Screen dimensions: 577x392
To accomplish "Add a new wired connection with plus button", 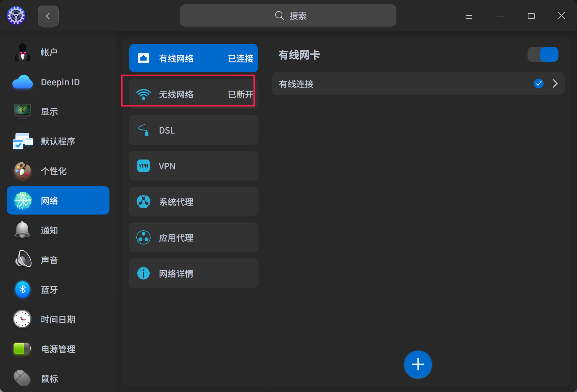I will coord(418,364).
